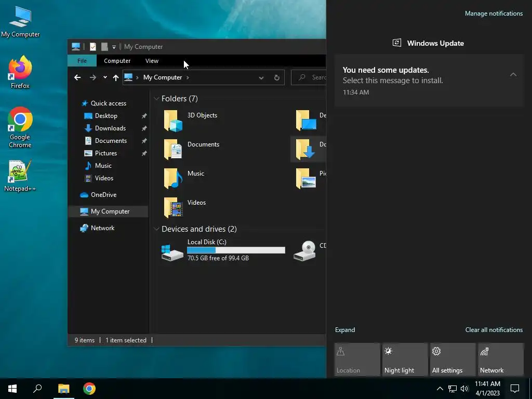532x399 pixels.
Task: Open All settings quick action
Action: point(453,360)
